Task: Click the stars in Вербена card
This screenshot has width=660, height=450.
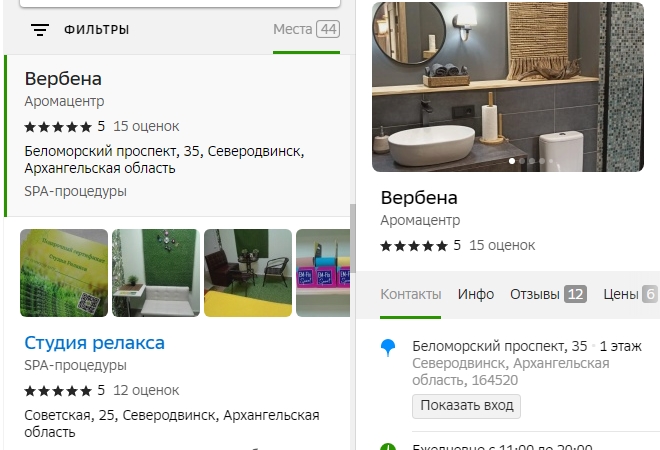Action: [x=414, y=245]
